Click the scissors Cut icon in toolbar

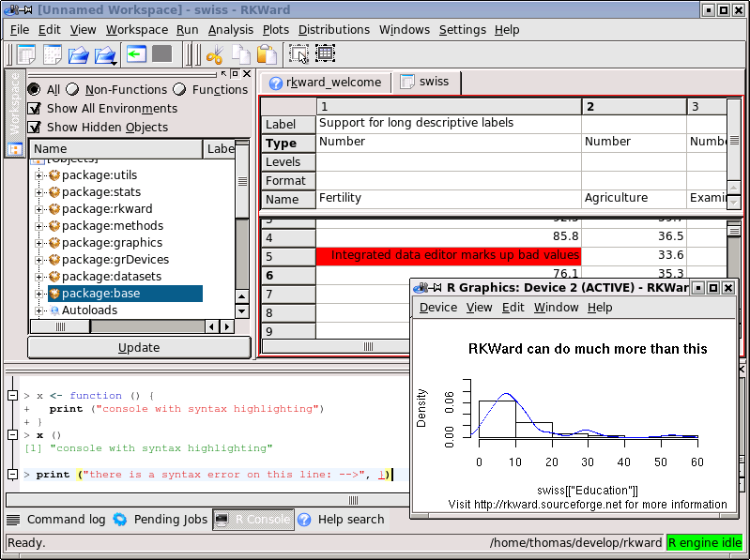(213, 54)
